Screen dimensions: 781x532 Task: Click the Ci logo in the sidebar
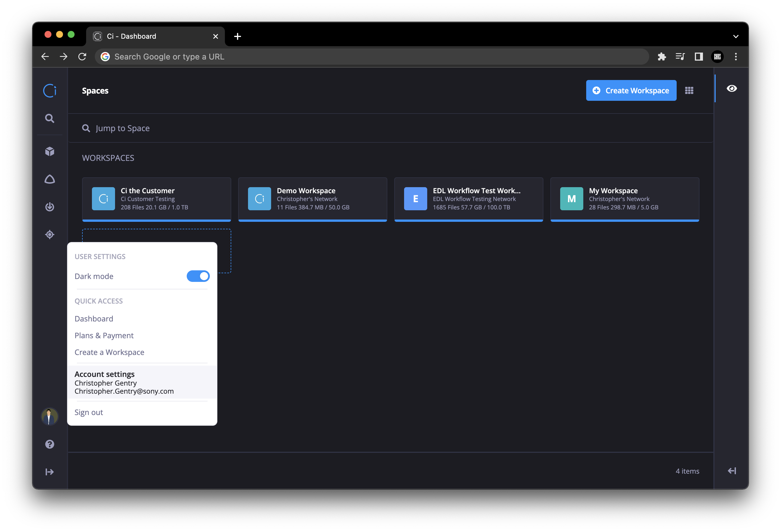(x=50, y=91)
